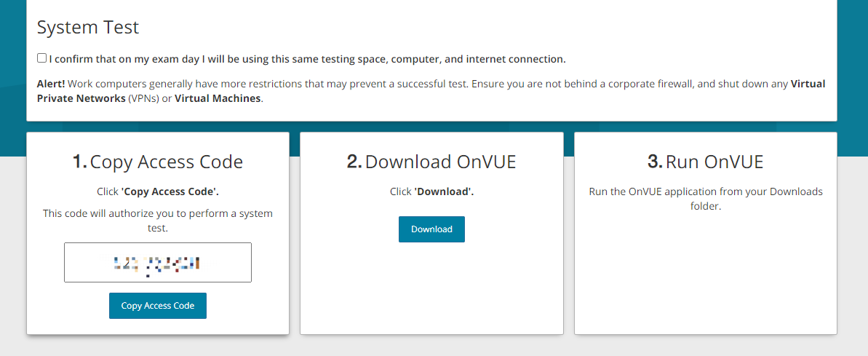868x356 pixels.
Task: Click the Copy Access Code button
Action: coord(158,306)
